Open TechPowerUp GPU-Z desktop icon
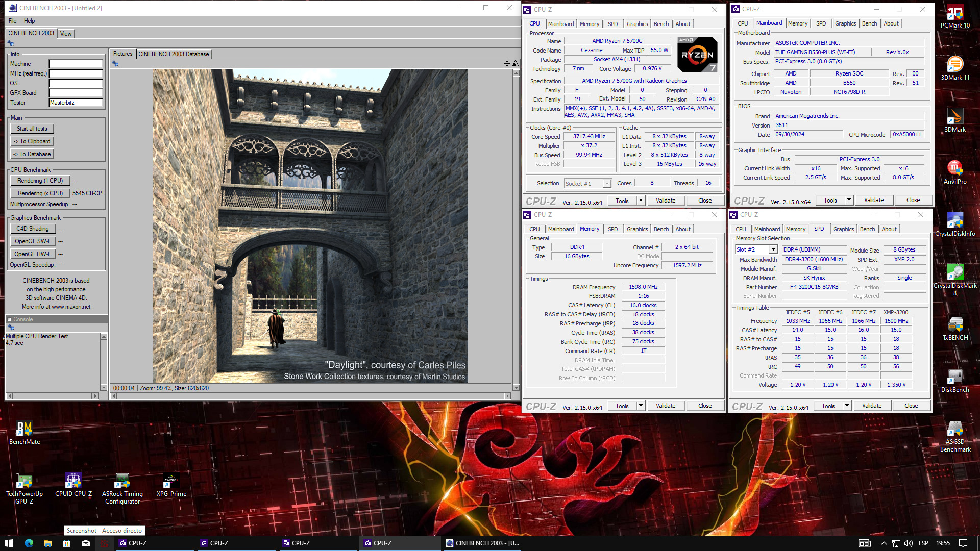The width and height of the screenshot is (980, 551). [24, 489]
